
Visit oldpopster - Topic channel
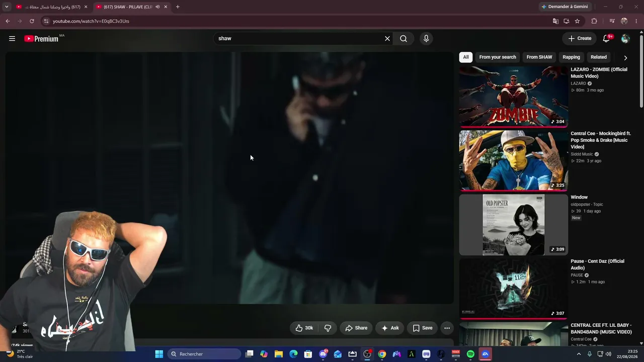click(x=587, y=205)
